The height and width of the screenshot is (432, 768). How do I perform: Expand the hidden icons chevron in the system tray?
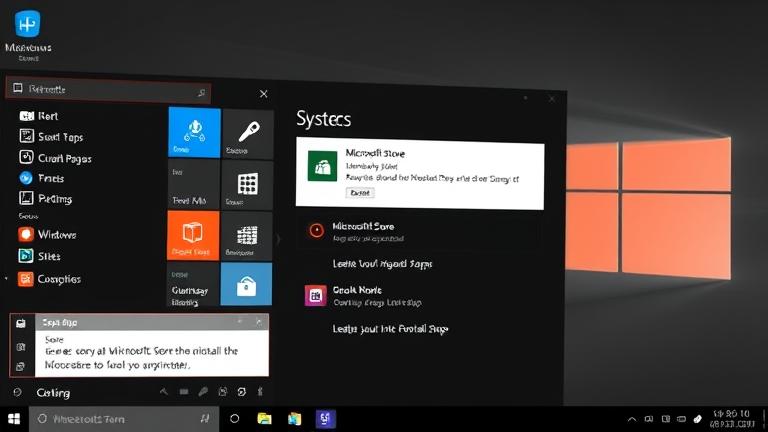click(632, 419)
